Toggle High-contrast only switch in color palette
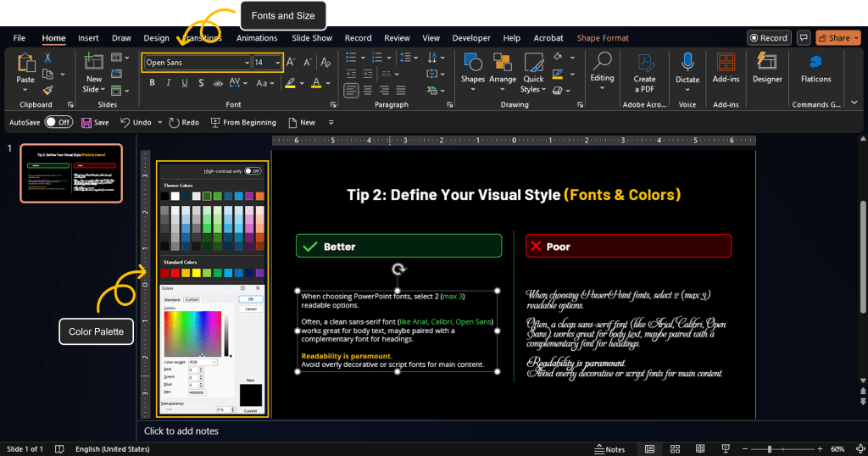 click(252, 170)
